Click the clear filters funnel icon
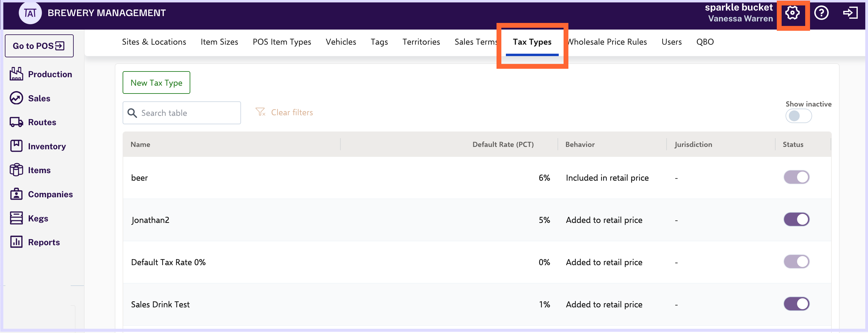The image size is (868, 333). pyautogui.click(x=260, y=112)
